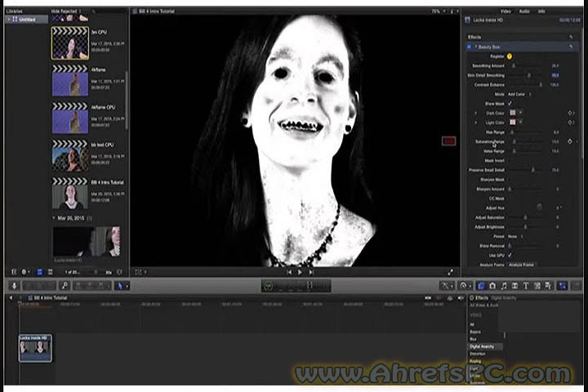Open the Music and Sound browser note icon
This screenshot has height=392, width=588.
(504, 286)
